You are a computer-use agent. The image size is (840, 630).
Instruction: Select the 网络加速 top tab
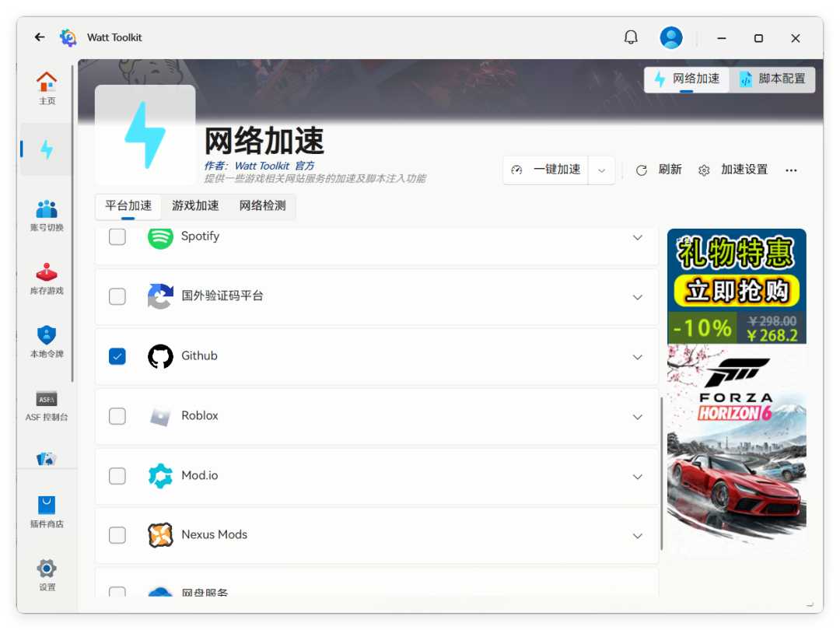pyautogui.click(x=687, y=79)
